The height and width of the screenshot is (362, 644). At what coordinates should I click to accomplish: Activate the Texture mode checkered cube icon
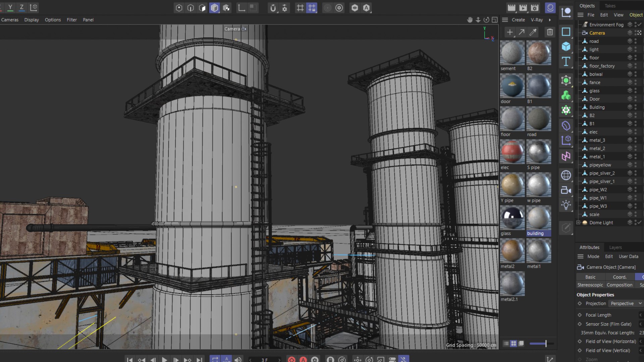point(226,8)
